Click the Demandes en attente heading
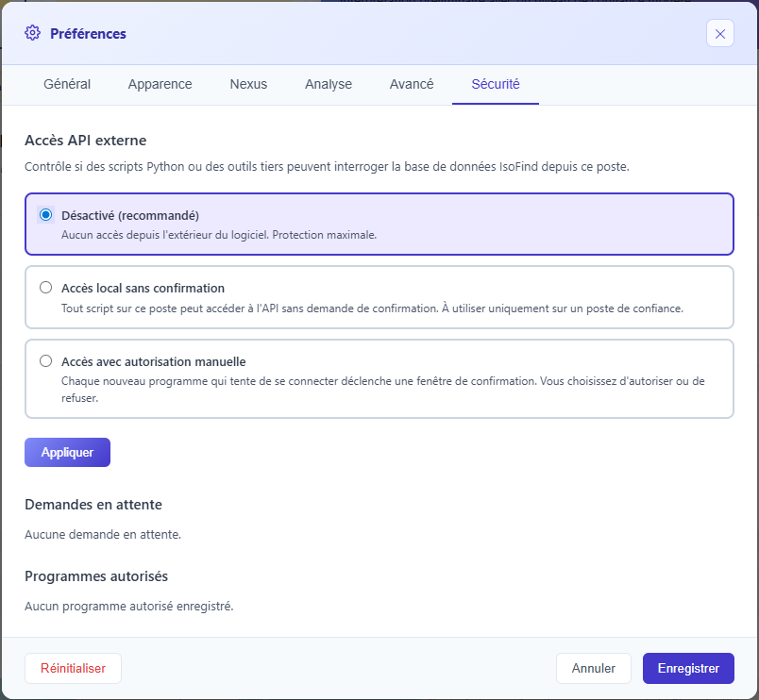The width and height of the screenshot is (759, 700). click(x=93, y=505)
